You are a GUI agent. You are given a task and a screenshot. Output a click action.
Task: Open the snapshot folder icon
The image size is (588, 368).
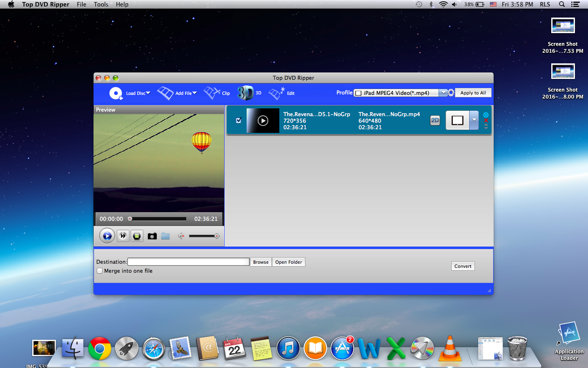[165, 236]
